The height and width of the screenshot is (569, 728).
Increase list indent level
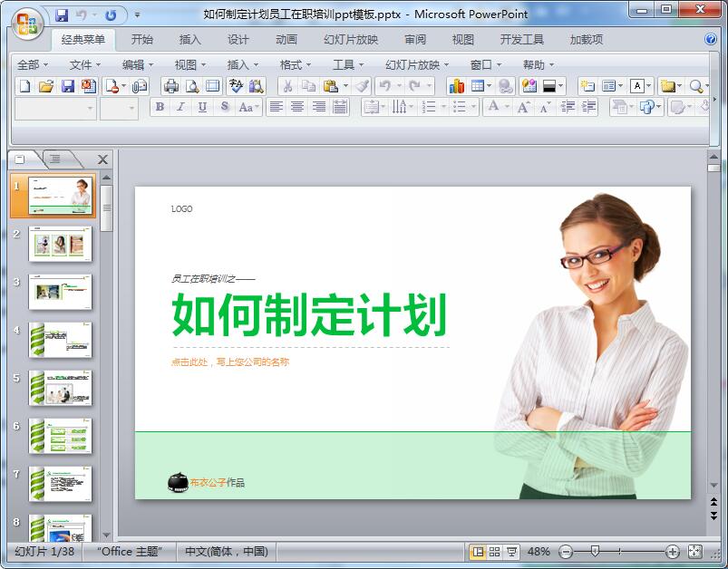pos(588,107)
